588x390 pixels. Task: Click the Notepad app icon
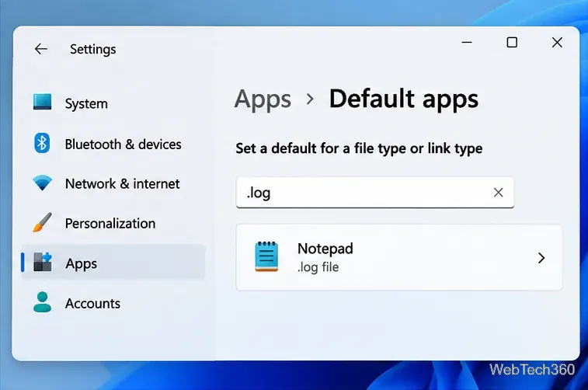(x=266, y=256)
